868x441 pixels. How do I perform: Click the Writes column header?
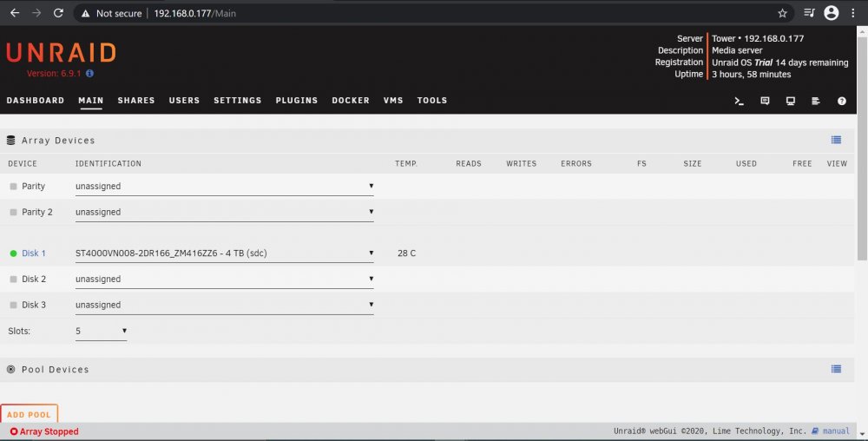pos(521,164)
